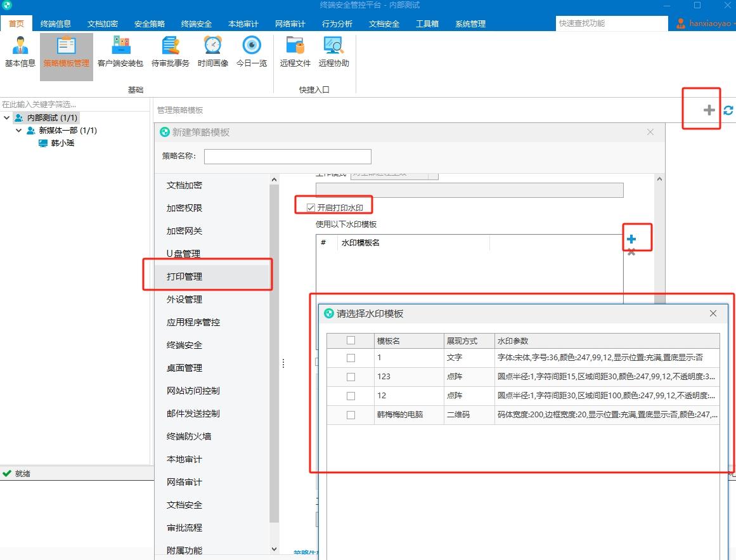The height and width of the screenshot is (560, 736).
Task: Open the 行为分析 tab
Action: point(337,23)
